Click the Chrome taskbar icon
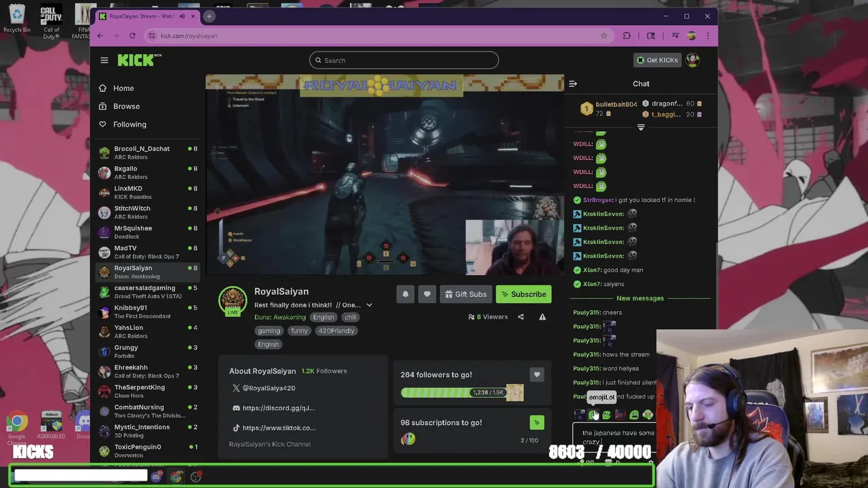 (x=176, y=476)
